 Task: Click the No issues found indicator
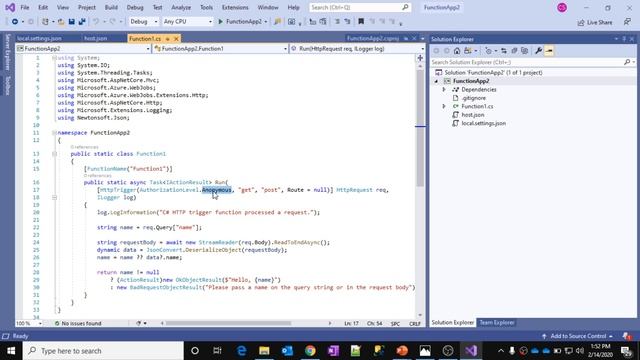(x=78, y=323)
